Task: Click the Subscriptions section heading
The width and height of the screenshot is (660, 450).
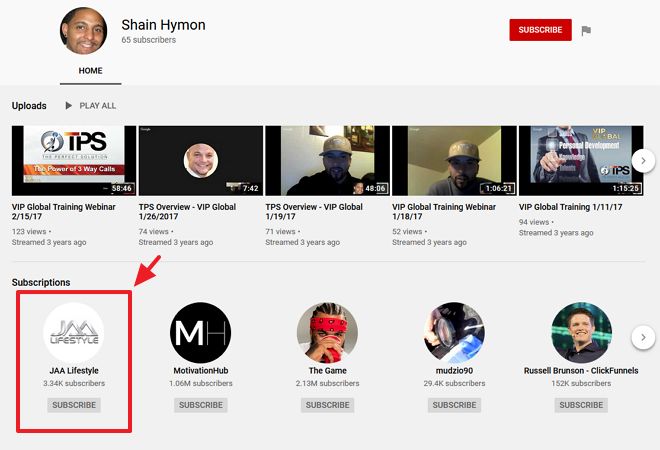Action: (41, 282)
